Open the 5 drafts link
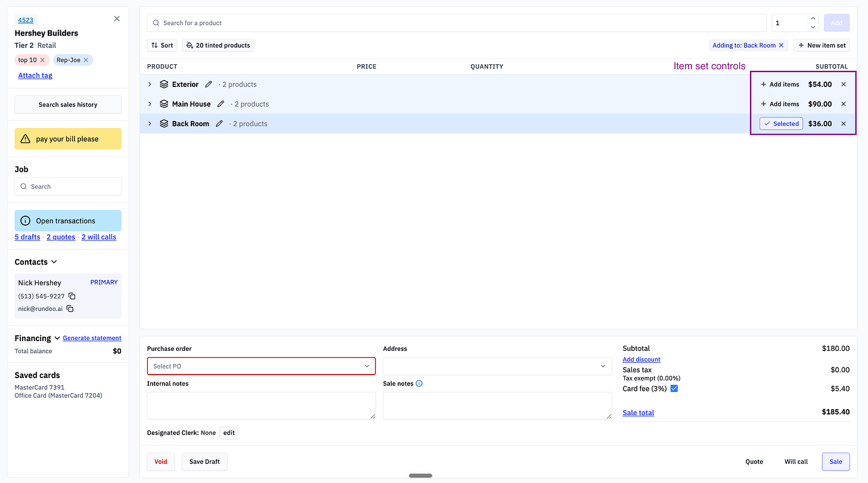The image size is (868, 483). click(27, 237)
